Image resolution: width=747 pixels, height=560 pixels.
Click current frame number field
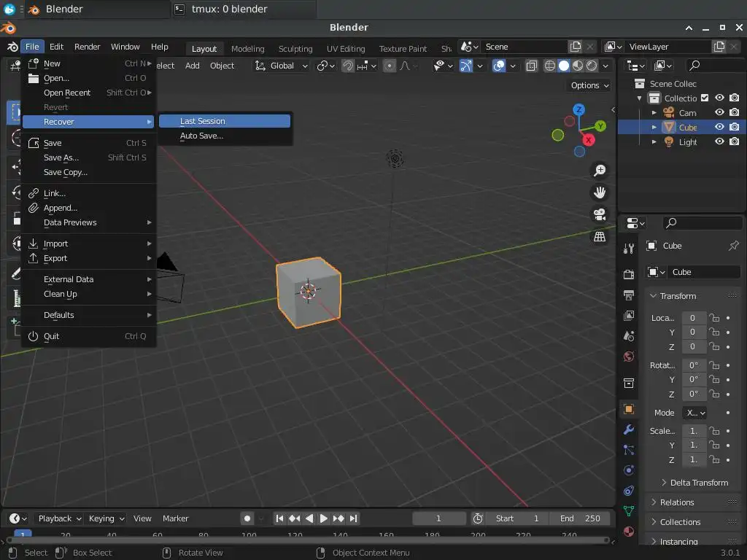[438, 518]
